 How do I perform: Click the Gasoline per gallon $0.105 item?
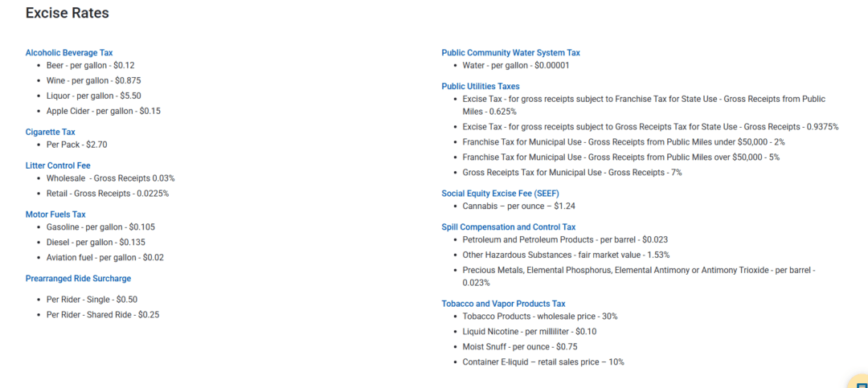tap(100, 227)
